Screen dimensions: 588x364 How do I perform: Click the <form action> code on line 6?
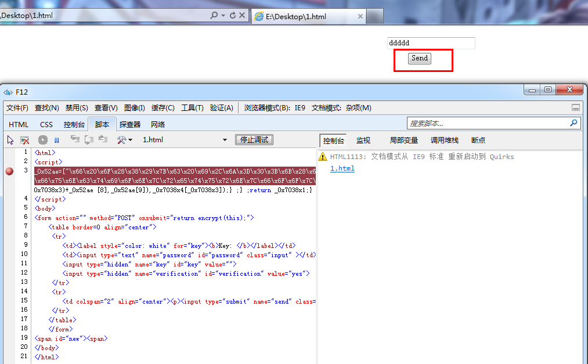144,218
